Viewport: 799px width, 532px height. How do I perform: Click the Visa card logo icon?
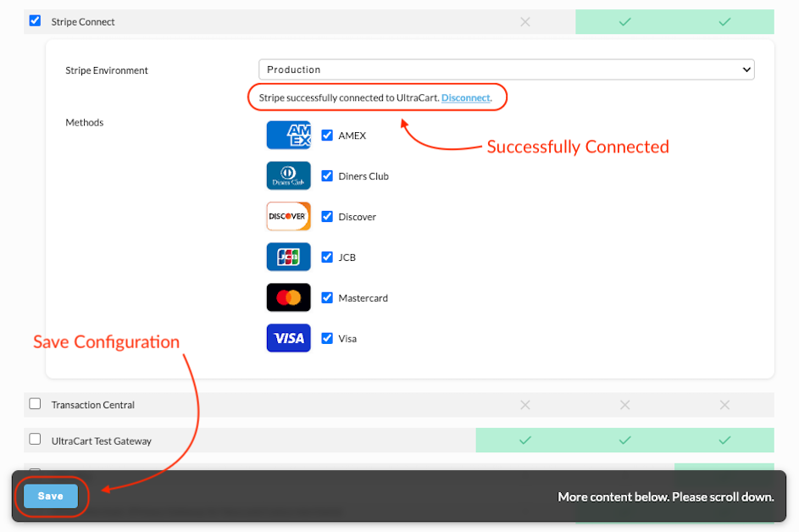click(x=288, y=338)
